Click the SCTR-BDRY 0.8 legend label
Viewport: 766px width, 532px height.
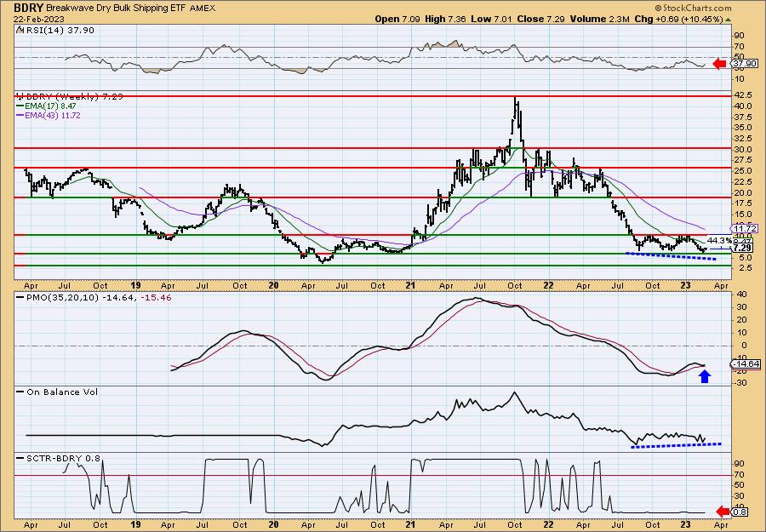tap(59, 458)
